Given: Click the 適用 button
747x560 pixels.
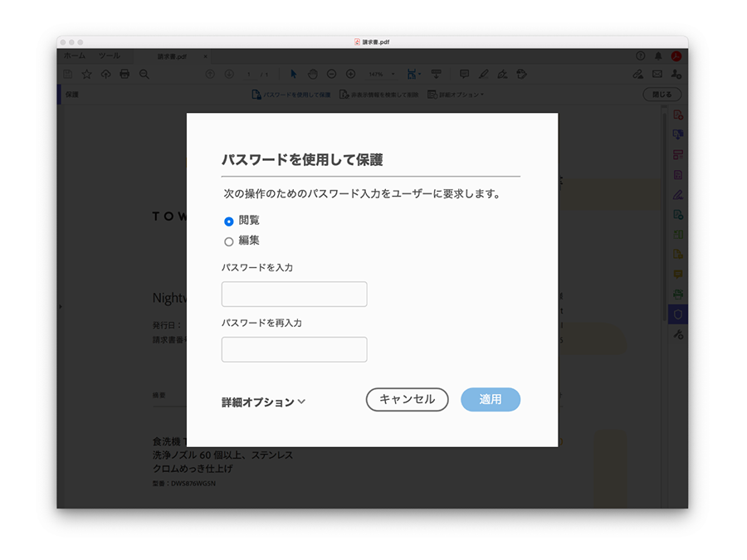Looking at the screenshot, I should click(491, 400).
